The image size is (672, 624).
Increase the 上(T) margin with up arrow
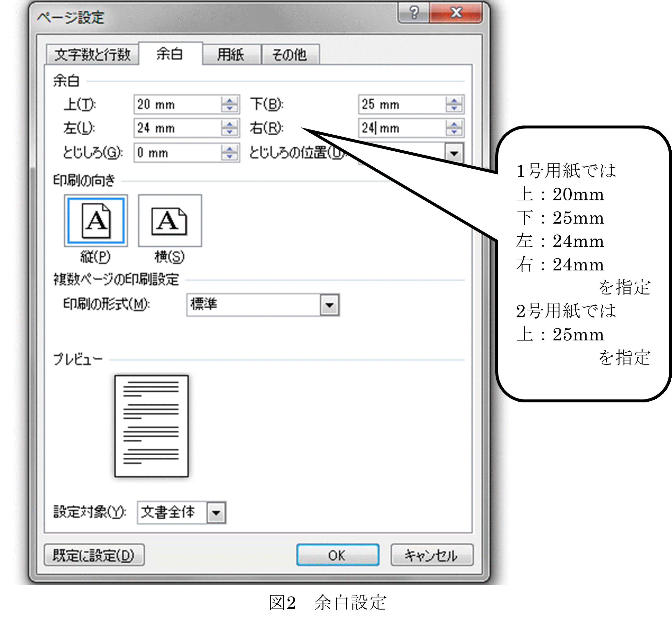coord(230,100)
